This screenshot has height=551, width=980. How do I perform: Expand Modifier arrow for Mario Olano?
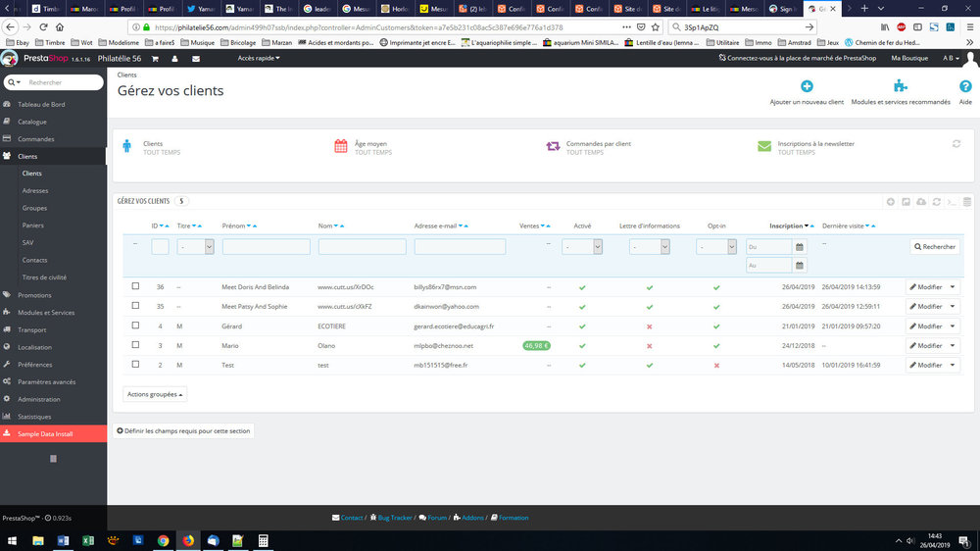click(953, 346)
